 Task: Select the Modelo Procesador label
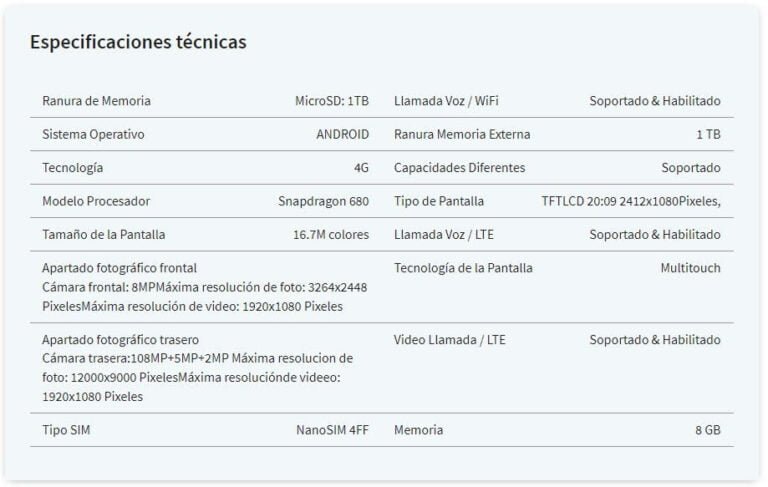point(96,201)
